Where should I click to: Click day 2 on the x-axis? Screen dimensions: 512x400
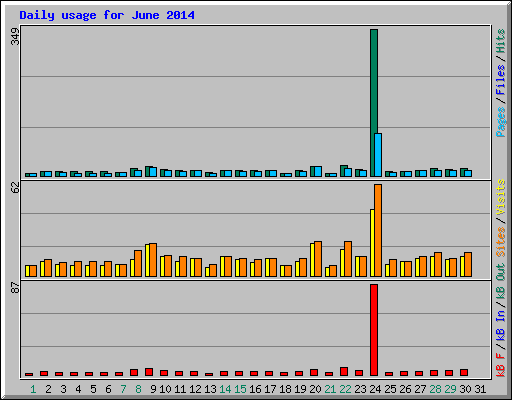[x=48, y=389]
